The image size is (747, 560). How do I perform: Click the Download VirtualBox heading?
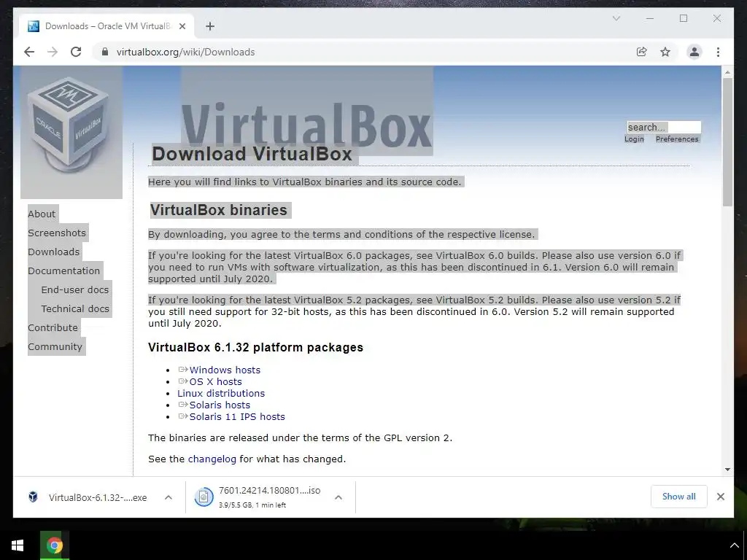(252, 154)
